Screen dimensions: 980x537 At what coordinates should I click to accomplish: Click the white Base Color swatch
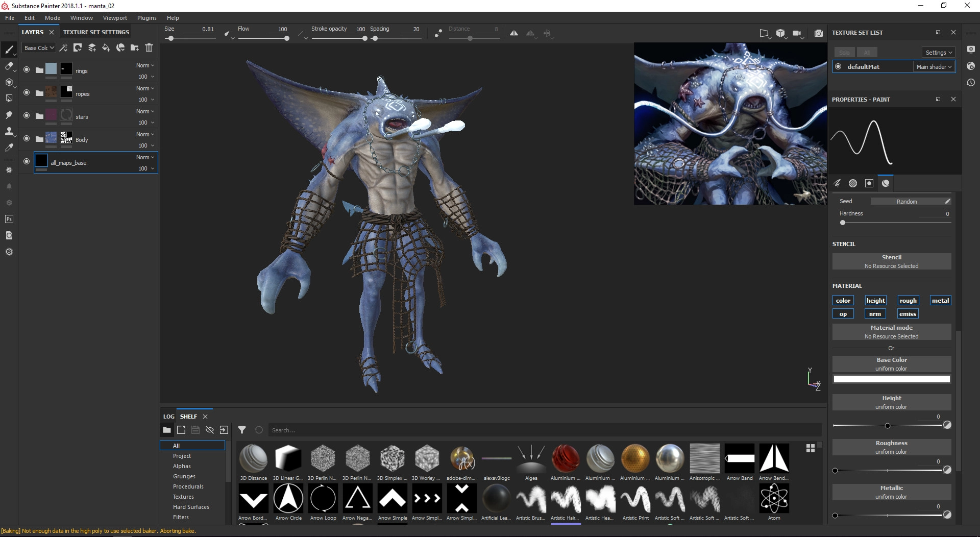[x=891, y=379]
